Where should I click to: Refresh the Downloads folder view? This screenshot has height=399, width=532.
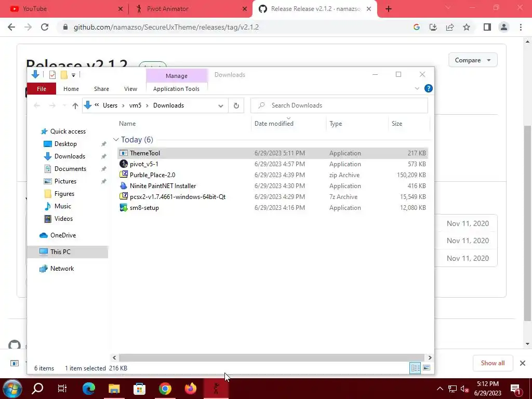click(236, 105)
